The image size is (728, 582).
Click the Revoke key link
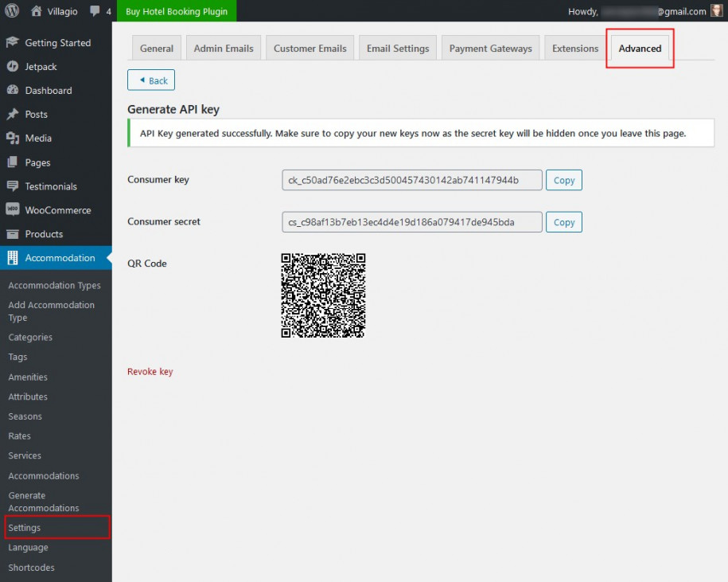click(150, 372)
